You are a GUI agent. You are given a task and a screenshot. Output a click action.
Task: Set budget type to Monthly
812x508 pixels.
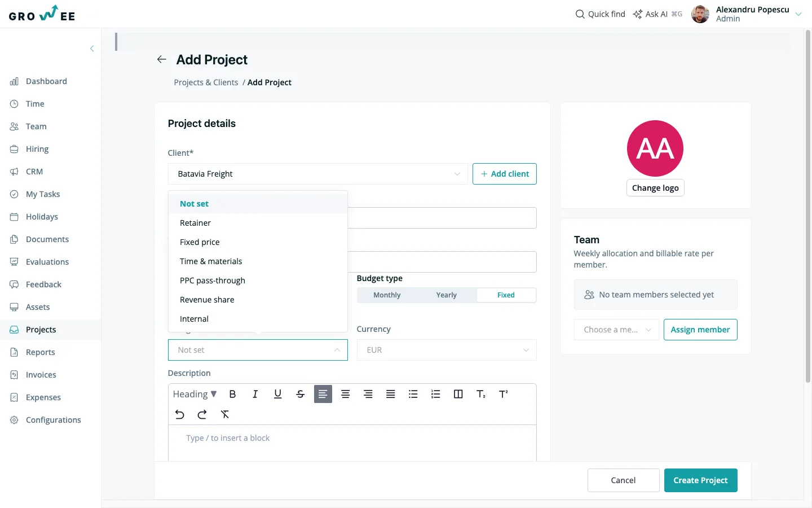pyautogui.click(x=387, y=295)
